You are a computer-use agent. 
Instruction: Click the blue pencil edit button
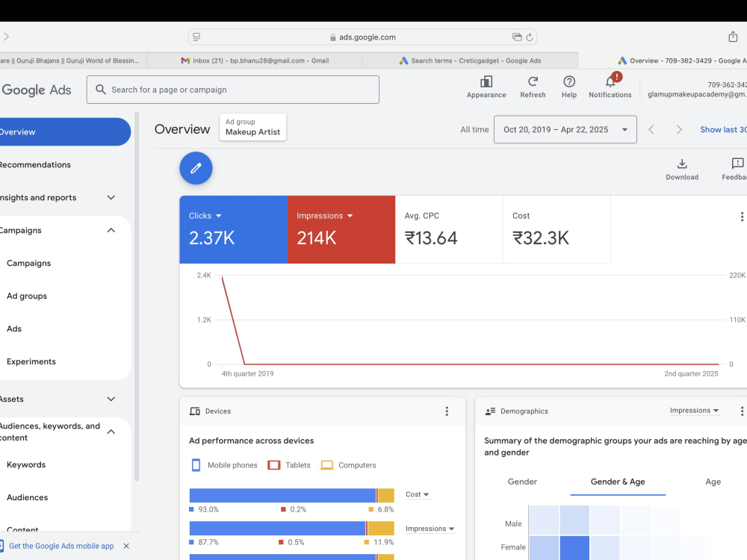196,168
